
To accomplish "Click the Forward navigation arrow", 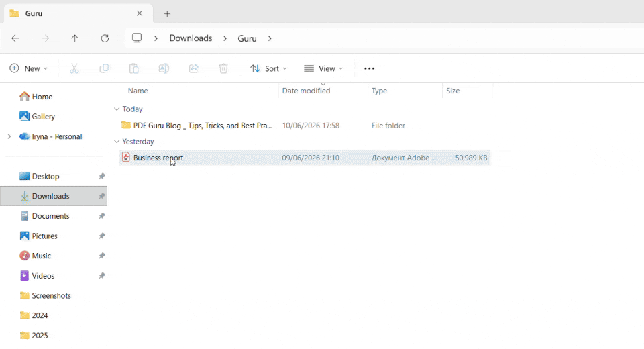I will click(45, 38).
